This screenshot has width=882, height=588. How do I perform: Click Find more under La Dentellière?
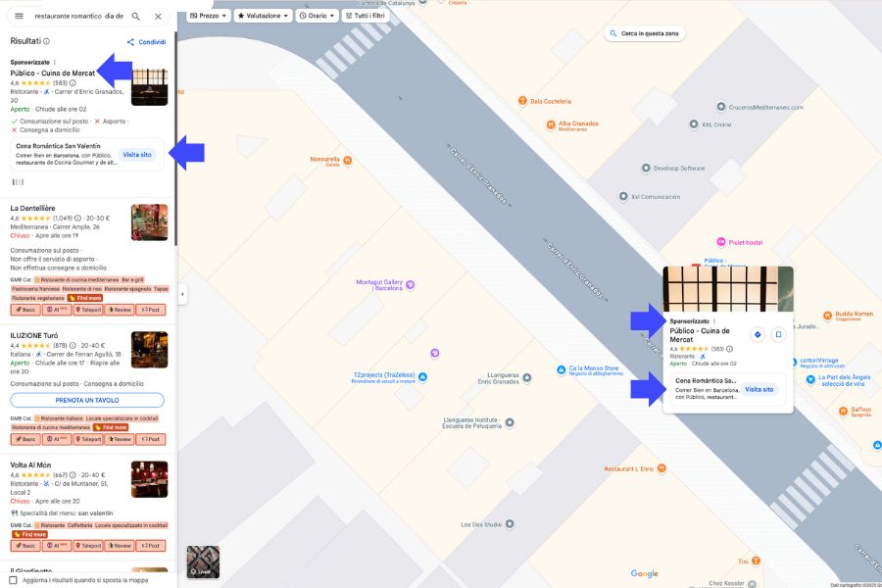coord(85,298)
